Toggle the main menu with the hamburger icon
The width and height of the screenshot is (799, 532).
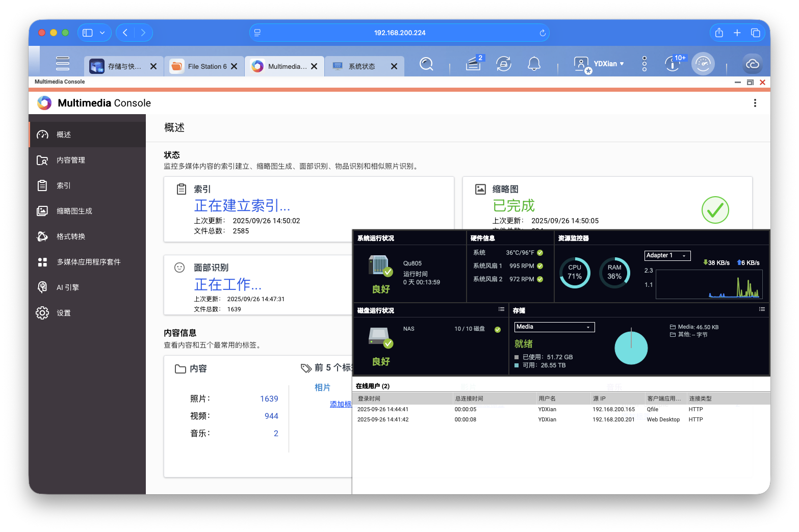(62, 63)
